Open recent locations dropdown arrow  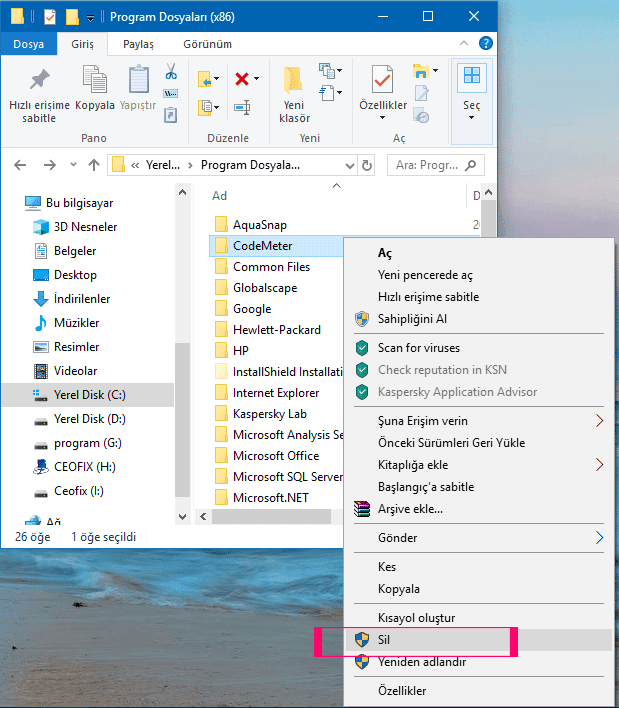click(x=73, y=165)
